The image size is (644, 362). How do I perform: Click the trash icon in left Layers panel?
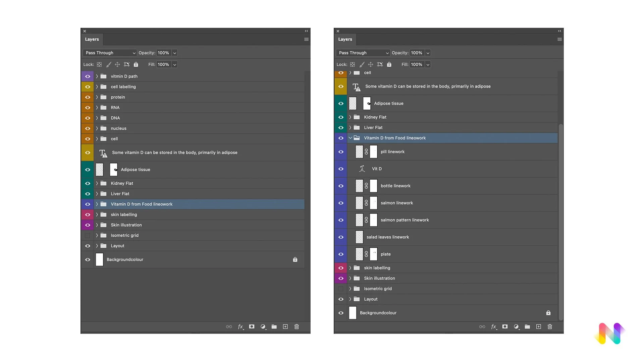(x=297, y=326)
